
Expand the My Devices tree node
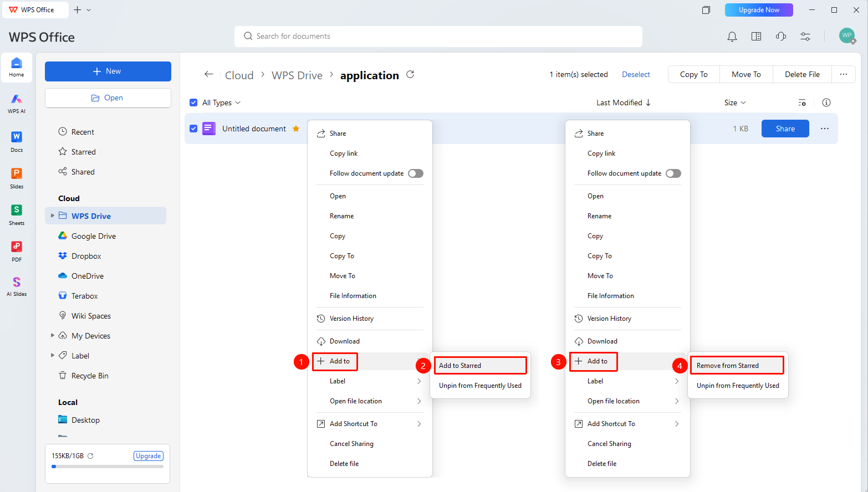click(53, 335)
